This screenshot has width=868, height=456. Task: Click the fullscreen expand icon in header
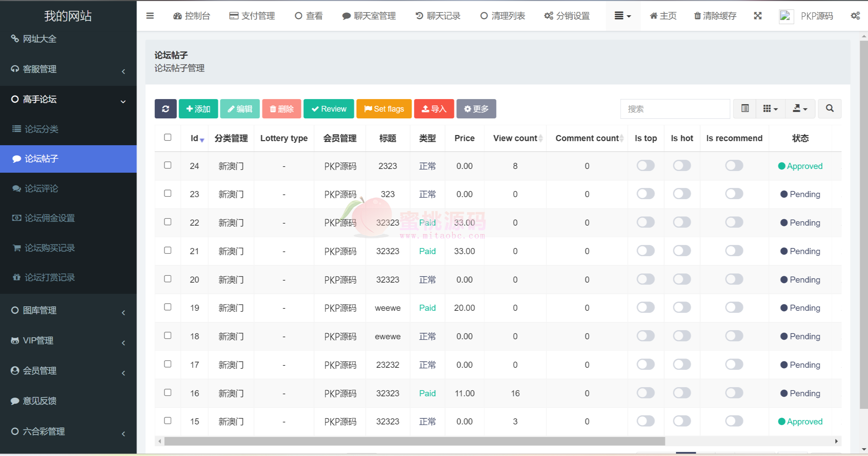tap(757, 16)
